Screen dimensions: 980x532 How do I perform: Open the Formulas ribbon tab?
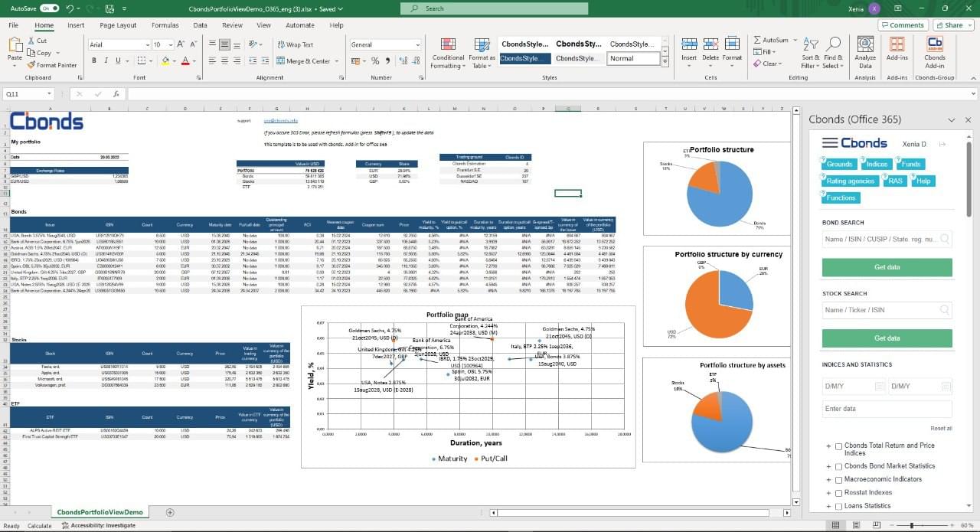pos(165,25)
